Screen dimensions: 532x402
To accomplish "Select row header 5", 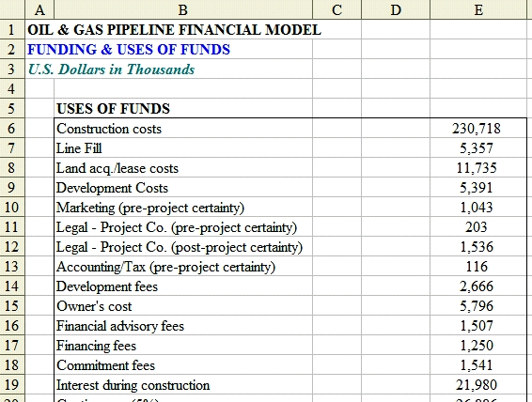I will coord(12,108).
